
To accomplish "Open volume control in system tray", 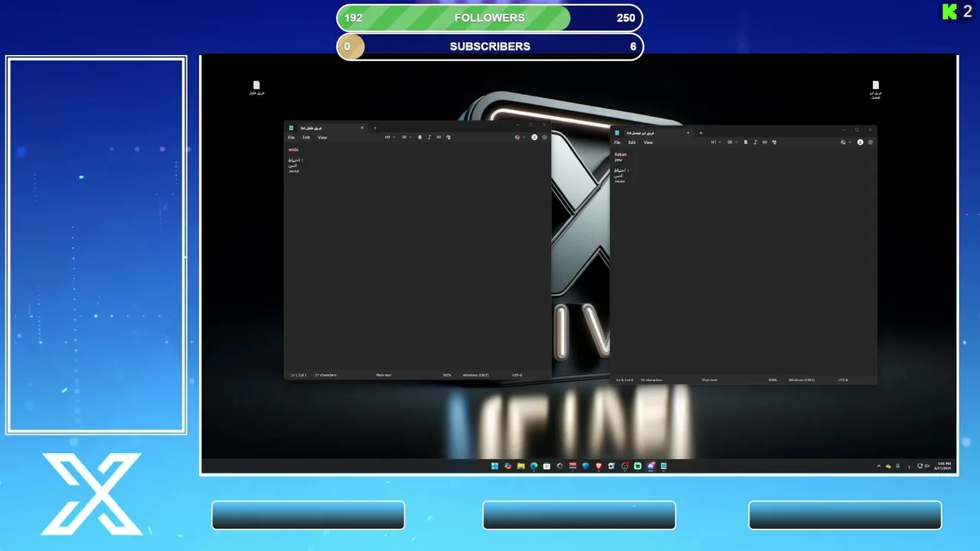I will coord(927,466).
